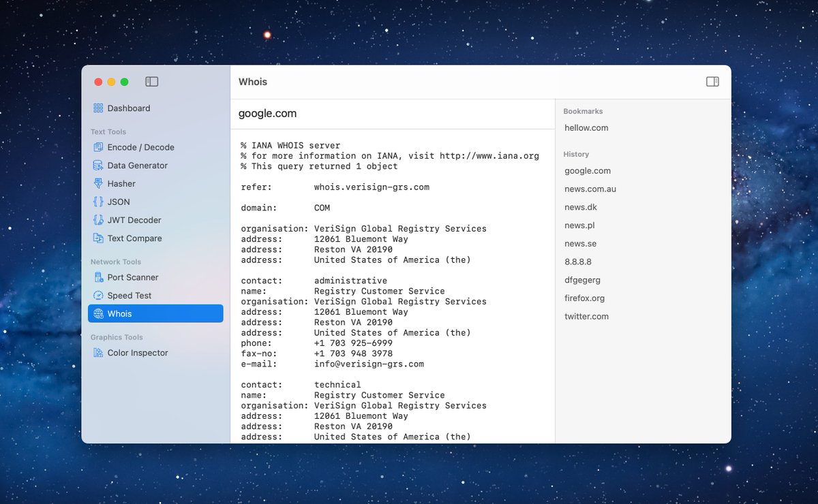Minimize the window with yellow button

(x=111, y=82)
